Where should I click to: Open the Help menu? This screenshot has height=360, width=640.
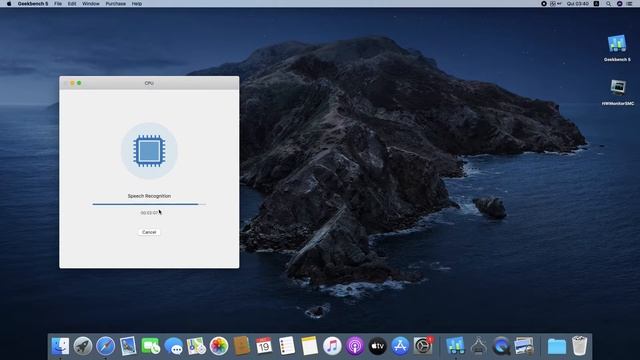coord(137,4)
